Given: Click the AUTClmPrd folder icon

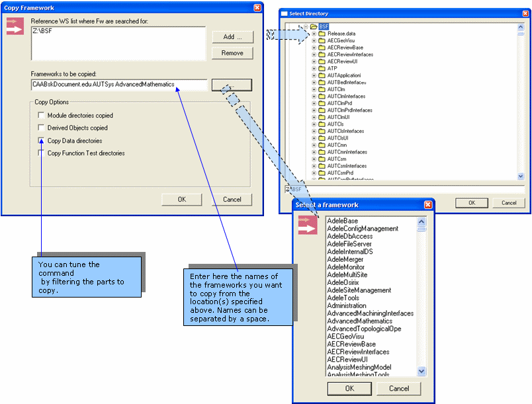Looking at the screenshot, I should (x=322, y=103).
